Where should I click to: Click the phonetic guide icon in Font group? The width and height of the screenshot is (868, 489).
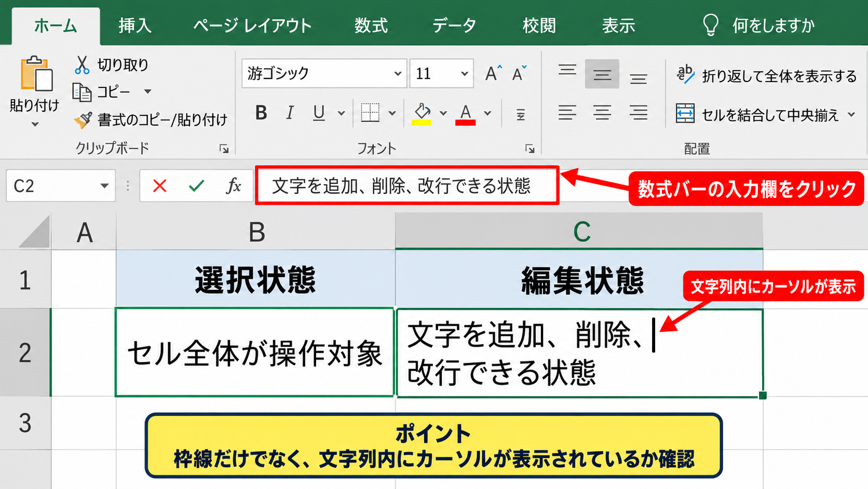coord(521,114)
